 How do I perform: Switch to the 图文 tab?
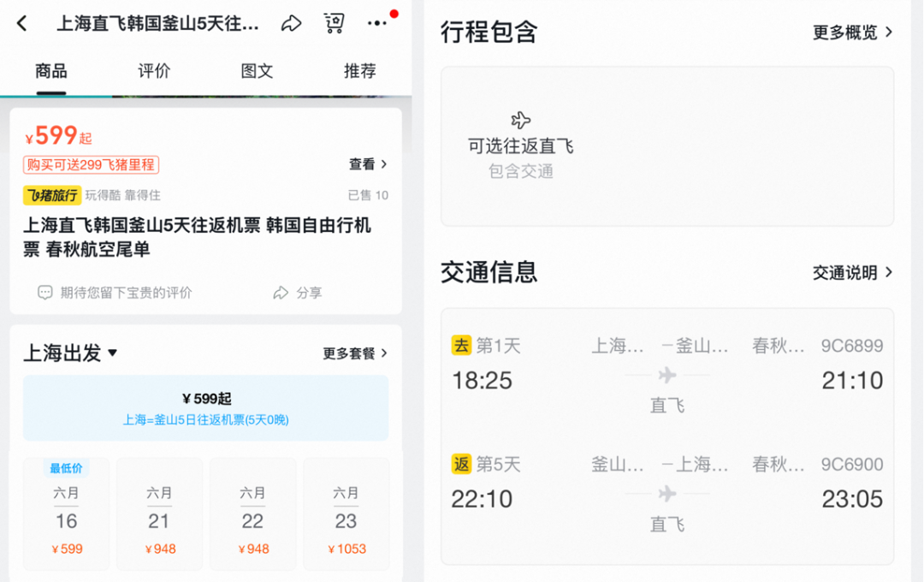pyautogui.click(x=257, y=72)
